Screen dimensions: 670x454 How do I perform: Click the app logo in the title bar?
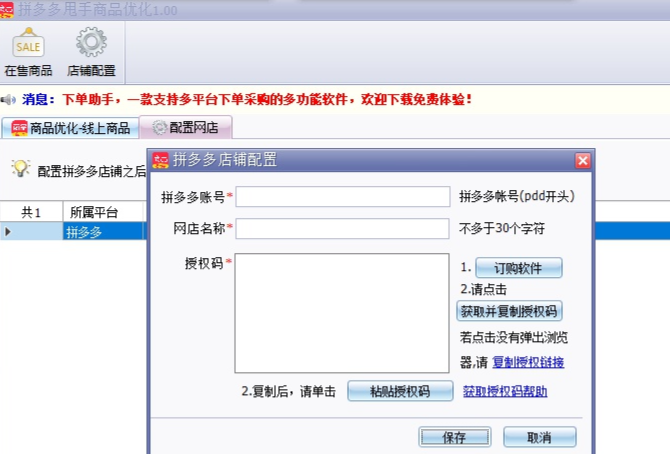coord(6,9)
